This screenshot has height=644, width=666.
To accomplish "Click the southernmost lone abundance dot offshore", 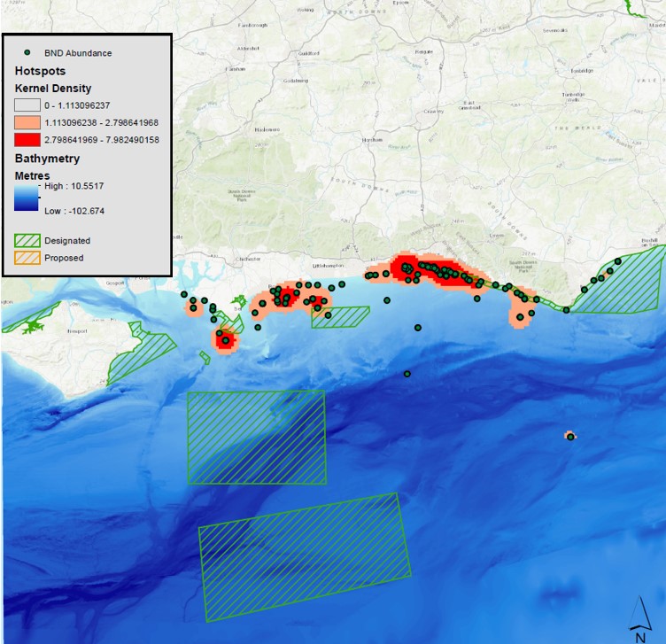I will click(x=407, y=374).
